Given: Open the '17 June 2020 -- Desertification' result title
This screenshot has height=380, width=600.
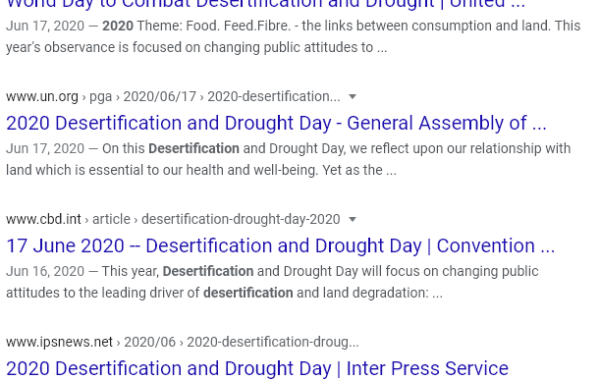Looking at the screenshot, I should click(280, 246).
